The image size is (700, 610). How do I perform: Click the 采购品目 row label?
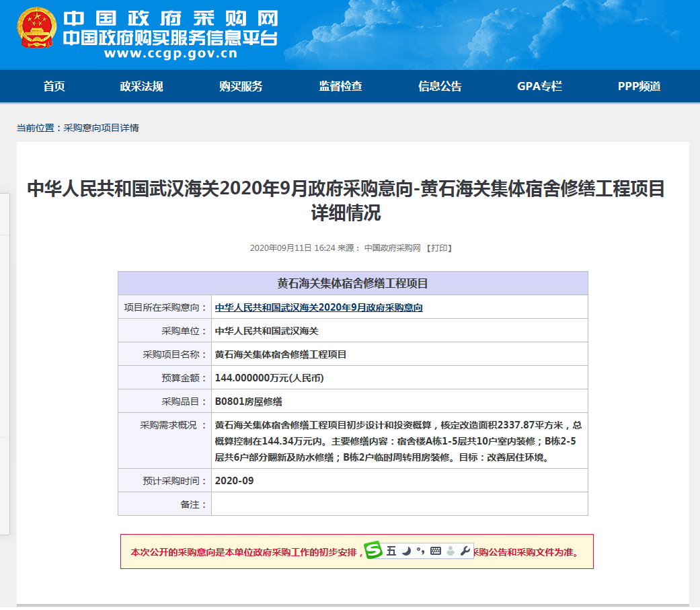click(184, 402)
